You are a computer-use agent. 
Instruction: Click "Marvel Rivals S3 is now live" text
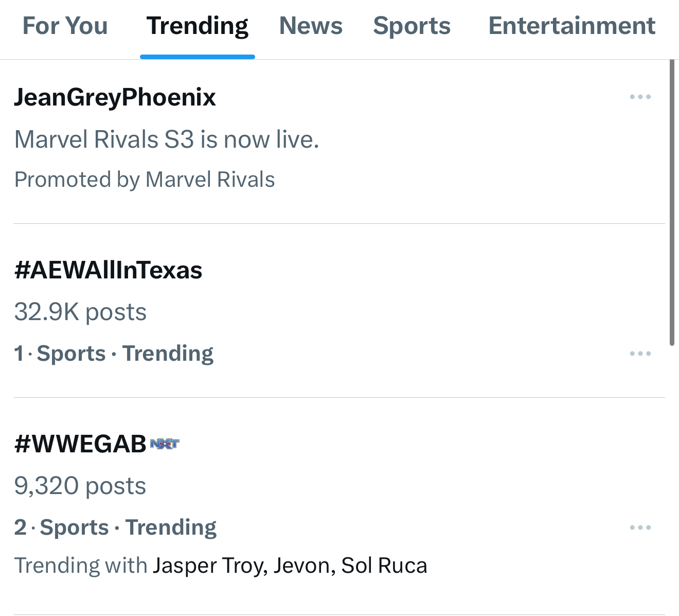pos(167,139)
